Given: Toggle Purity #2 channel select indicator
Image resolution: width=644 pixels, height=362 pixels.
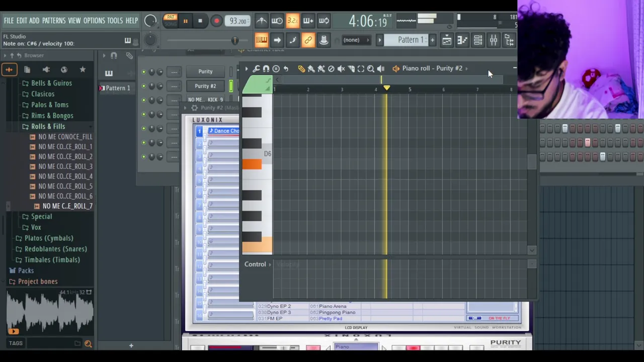Looking at the screenshot, I should [x=231, y=86].
